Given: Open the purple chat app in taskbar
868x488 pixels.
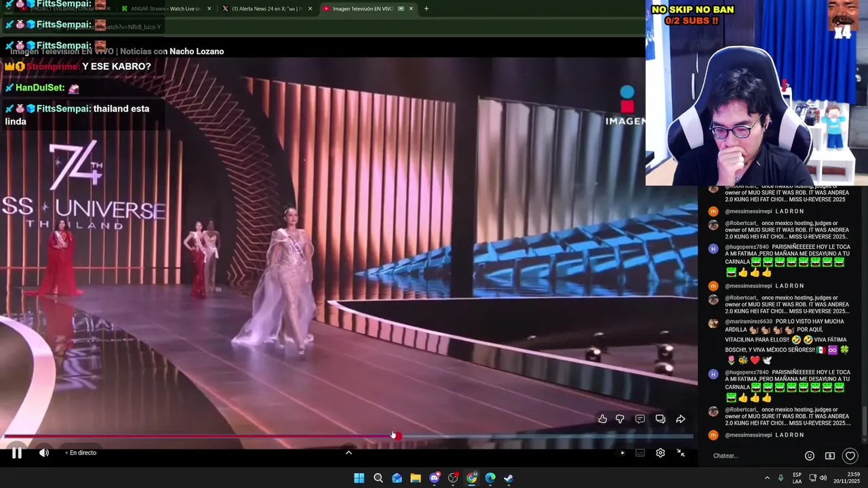Looking at the screenshot, I should pyautogui.click(x=435, y=478).
